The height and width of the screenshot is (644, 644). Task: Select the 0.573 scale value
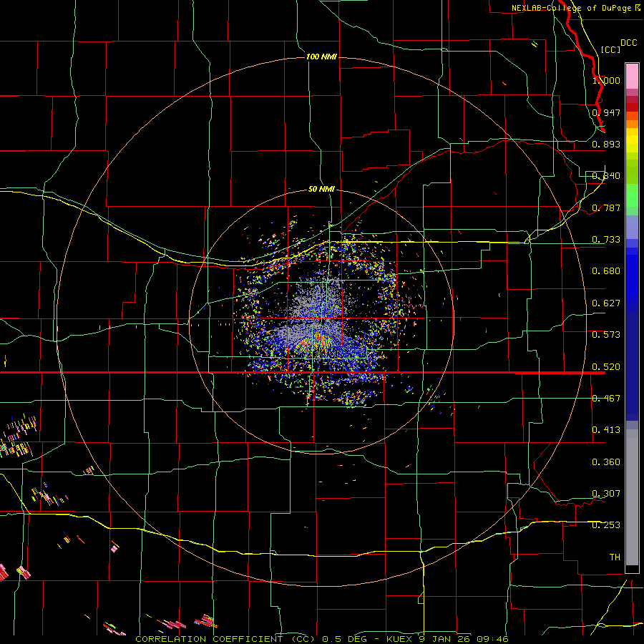[606, 335]
